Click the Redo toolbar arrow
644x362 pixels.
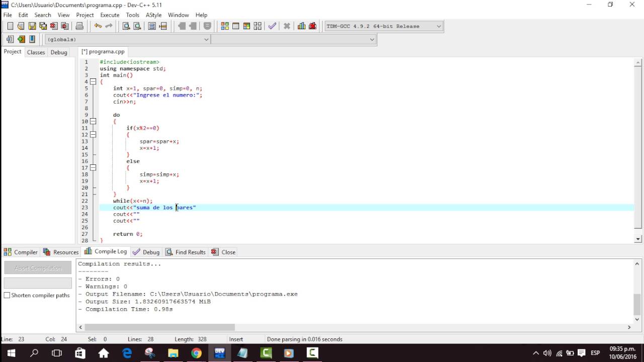pyautogui.click(x=109, y=26)
